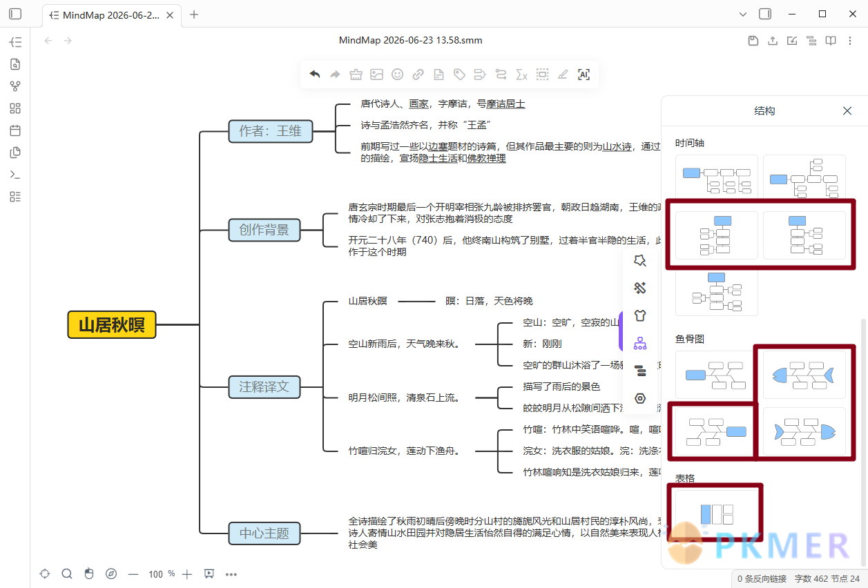
Task: Select the 明月松间照，清泉石上流。 node
Action: tap(405, 398)
